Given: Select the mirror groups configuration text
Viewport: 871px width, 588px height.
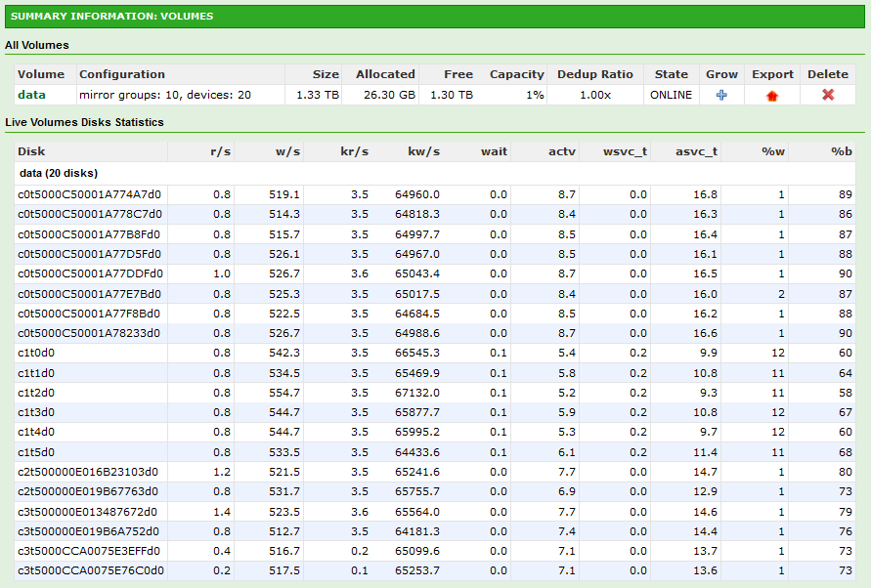Looking at the screenshot, I should pos(165,95).
